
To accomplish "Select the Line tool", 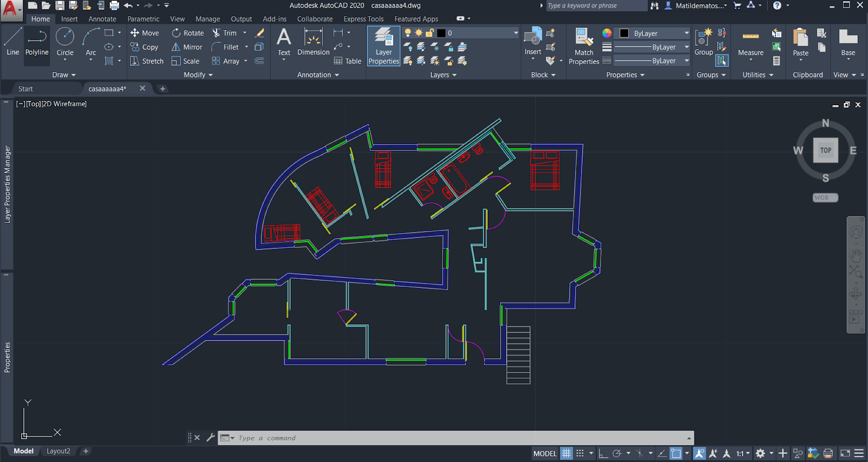I will 12,42.
